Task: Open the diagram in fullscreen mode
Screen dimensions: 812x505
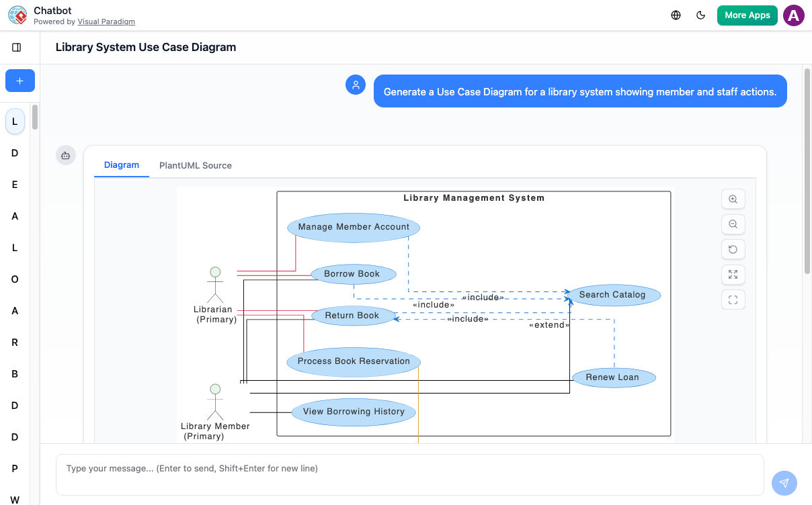Action: pyautogui.click(x=733, y=300)
